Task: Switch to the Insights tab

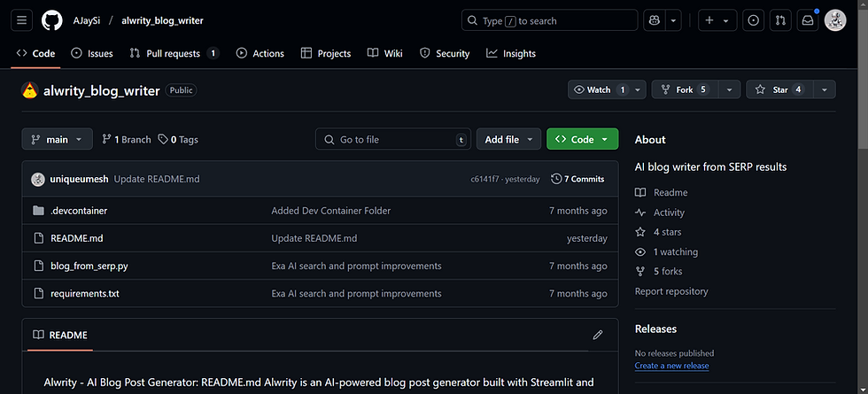Action: click(x=511, y=53)
